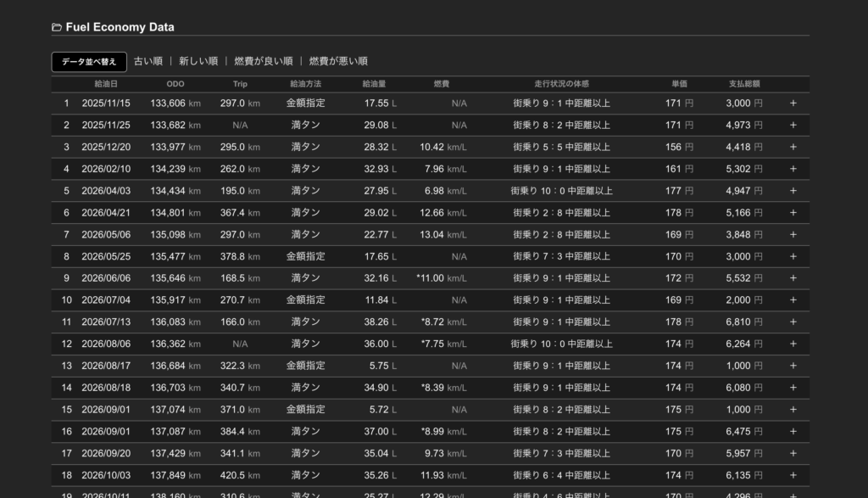Screen dimensions: 868x498
Task: Select unit price 177 円
Action: 679,191
